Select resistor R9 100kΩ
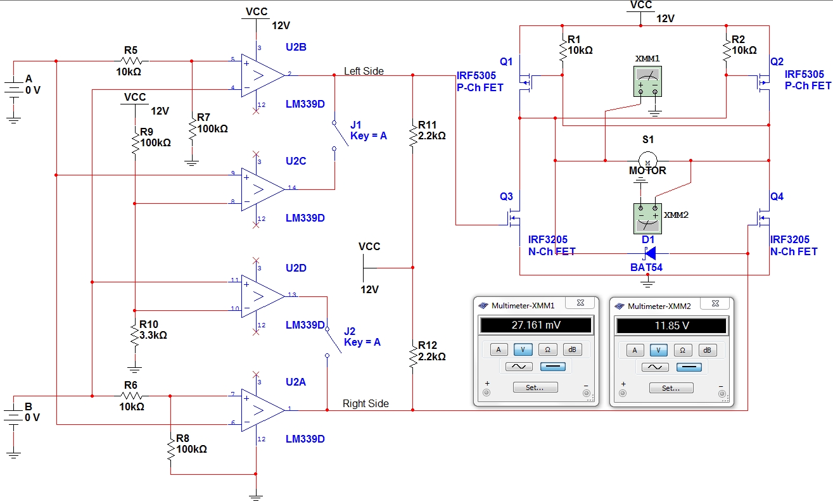 tap(134, 142)
